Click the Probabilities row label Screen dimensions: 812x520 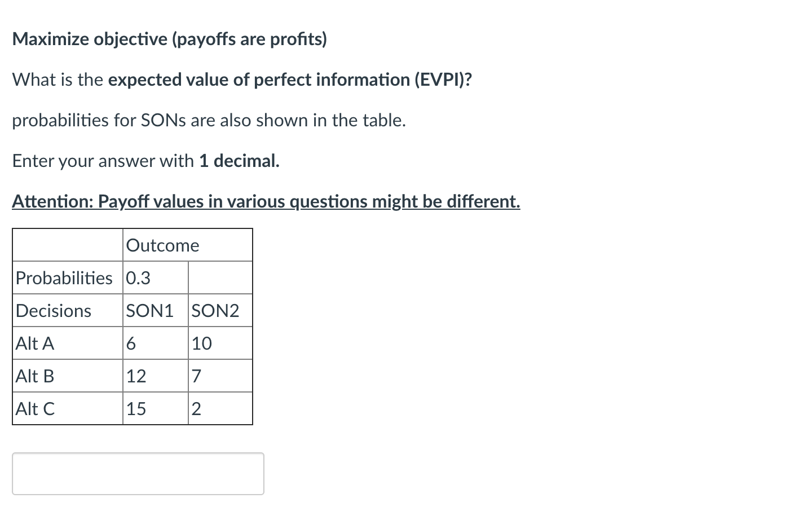tap(64, 277)
